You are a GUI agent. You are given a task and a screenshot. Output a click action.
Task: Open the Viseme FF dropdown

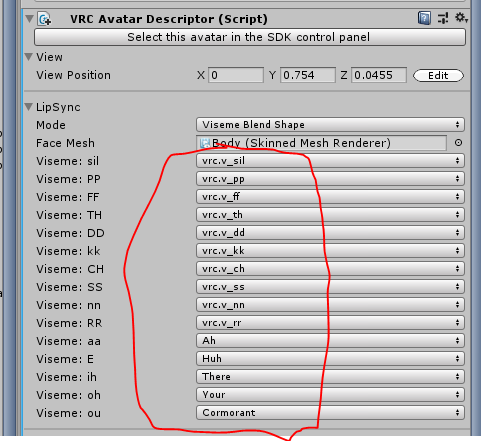(330, 197)
